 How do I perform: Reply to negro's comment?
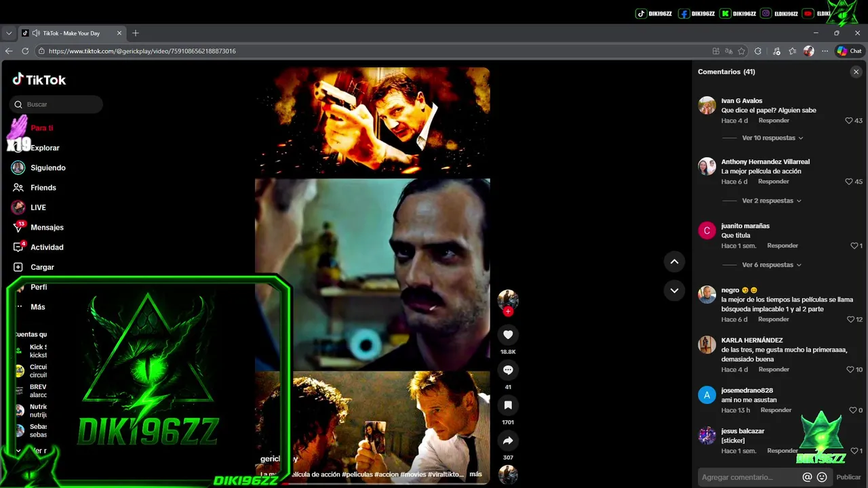[774, 319]
